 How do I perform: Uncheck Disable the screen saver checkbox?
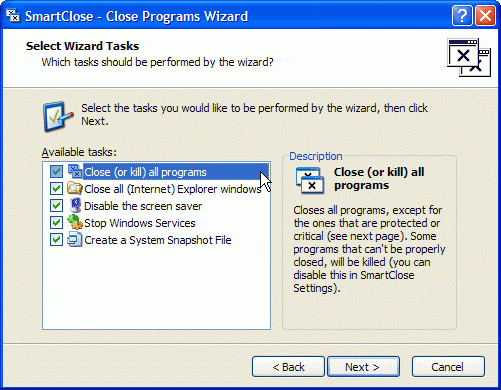coord(56,206)
